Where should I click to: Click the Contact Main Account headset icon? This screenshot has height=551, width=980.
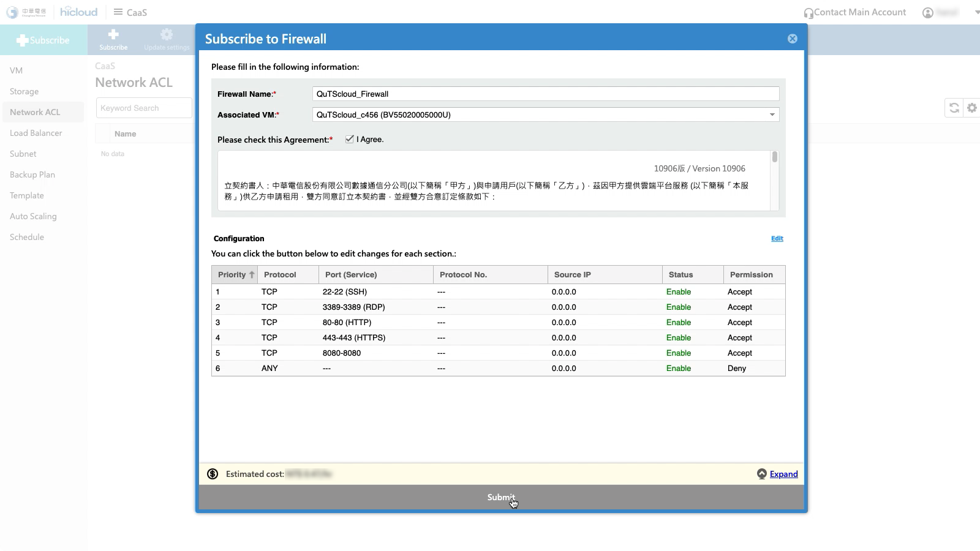tap(809, 13)
